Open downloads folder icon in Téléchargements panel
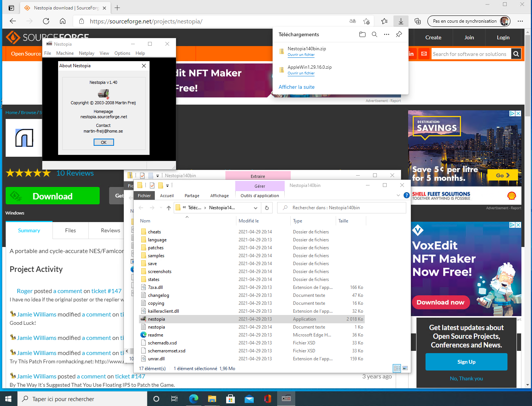 click(x=362, y=34)
